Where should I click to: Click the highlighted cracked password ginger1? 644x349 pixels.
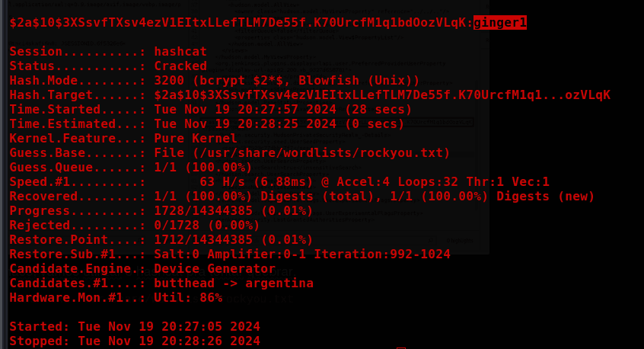[499, 23]
